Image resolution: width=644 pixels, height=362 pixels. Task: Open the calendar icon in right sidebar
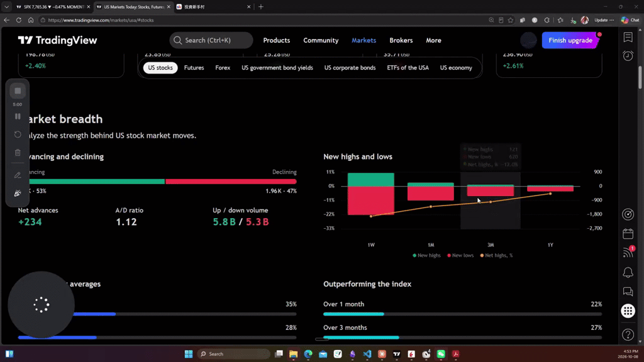628,234
